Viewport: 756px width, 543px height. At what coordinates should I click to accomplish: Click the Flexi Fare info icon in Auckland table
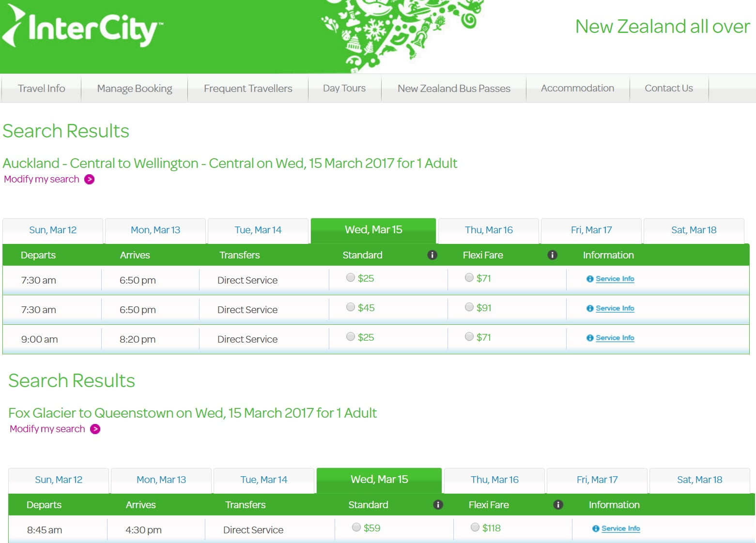coord(552,255)
